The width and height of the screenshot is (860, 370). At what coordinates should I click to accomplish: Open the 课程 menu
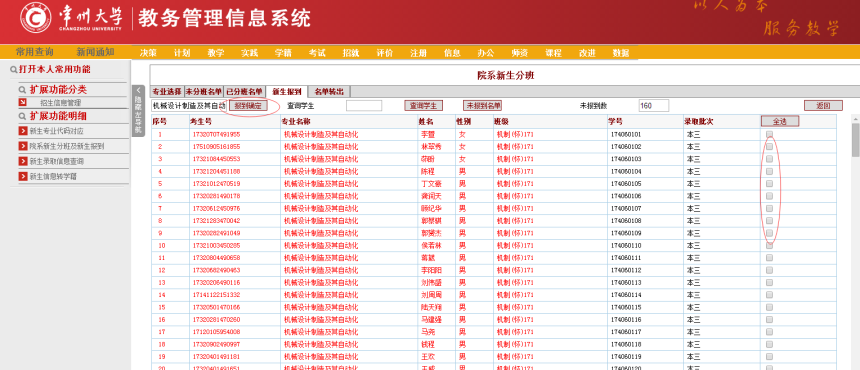point(553,53)
